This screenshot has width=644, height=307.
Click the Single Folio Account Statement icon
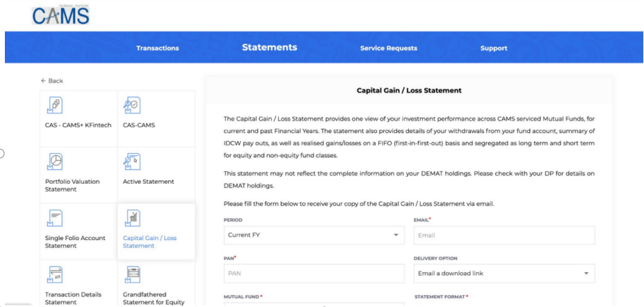[55, 218]
